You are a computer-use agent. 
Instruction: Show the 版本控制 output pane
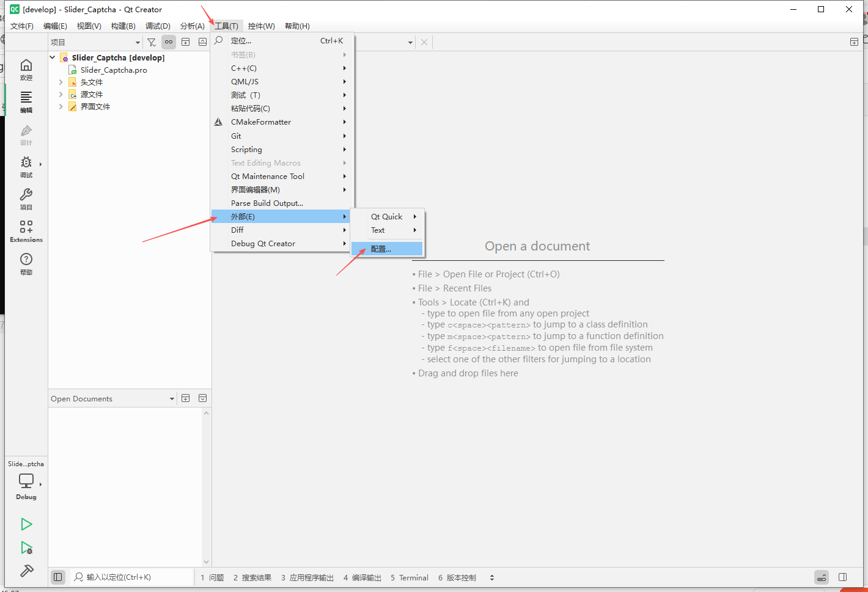[457, 577]
